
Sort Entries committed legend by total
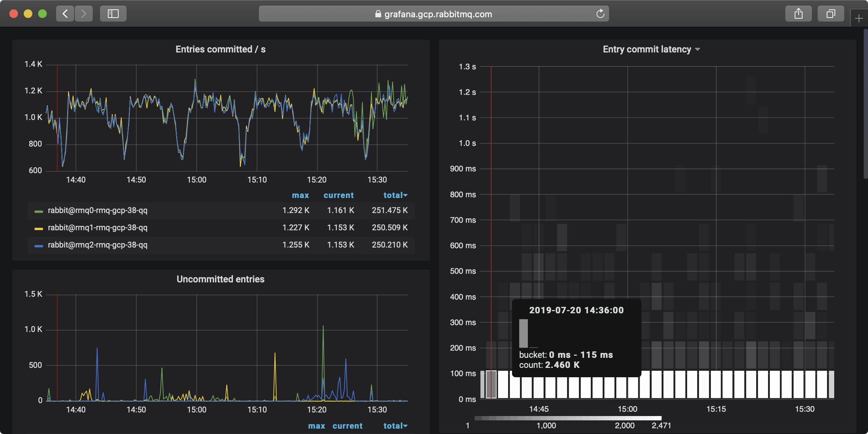tap(394, 195)
